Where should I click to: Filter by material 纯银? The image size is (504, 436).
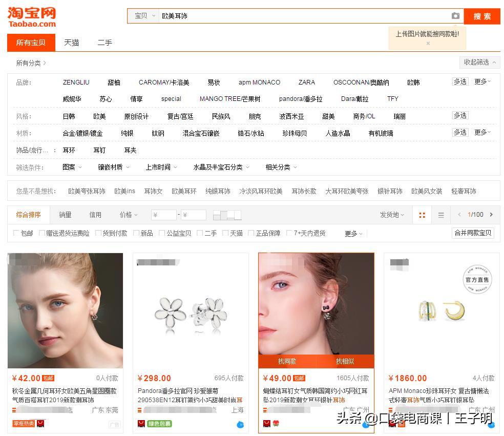[127, 133]
